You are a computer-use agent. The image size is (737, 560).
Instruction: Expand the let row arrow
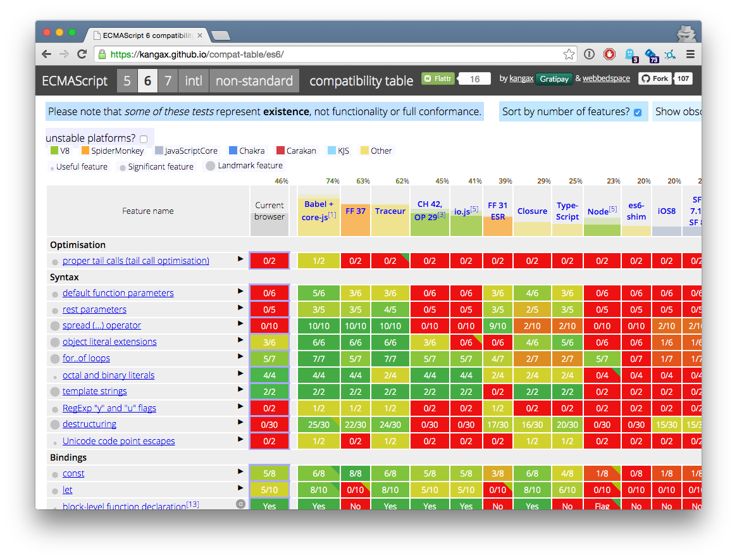(240, 488)
